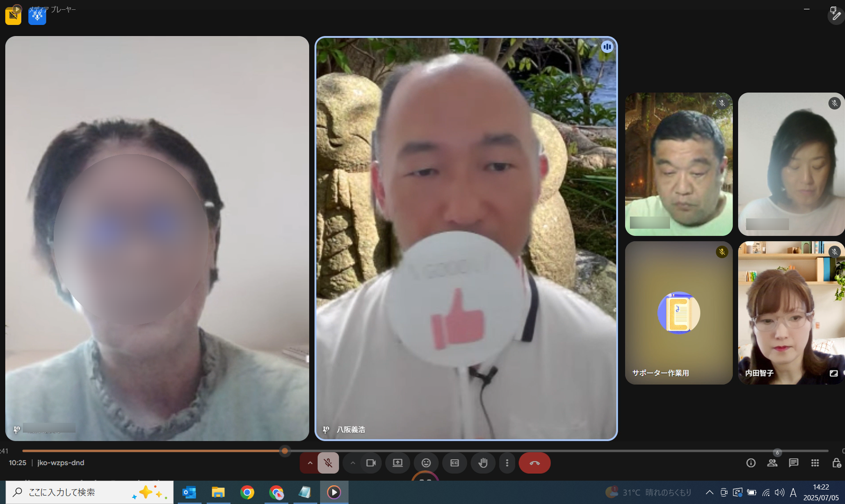The height and width of the screenshot is (504, 845).
Task: Leave the call with red hang-up button
Action: 535,463
